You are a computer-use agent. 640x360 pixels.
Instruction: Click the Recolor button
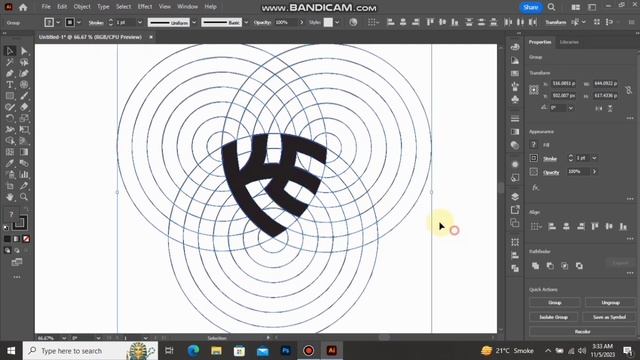click(582, 331)
